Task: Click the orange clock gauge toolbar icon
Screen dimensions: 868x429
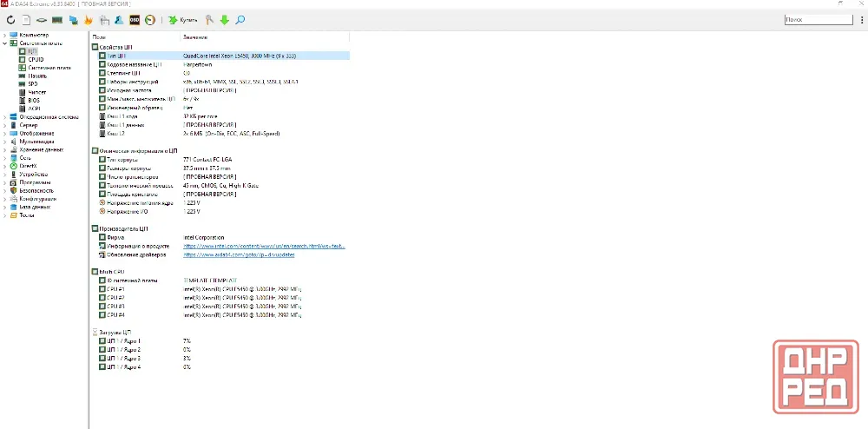Action: click(x=149, y=20)
